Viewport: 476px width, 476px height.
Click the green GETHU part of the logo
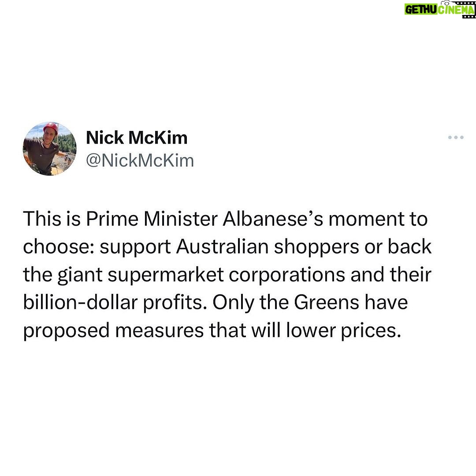pos(421,10)
